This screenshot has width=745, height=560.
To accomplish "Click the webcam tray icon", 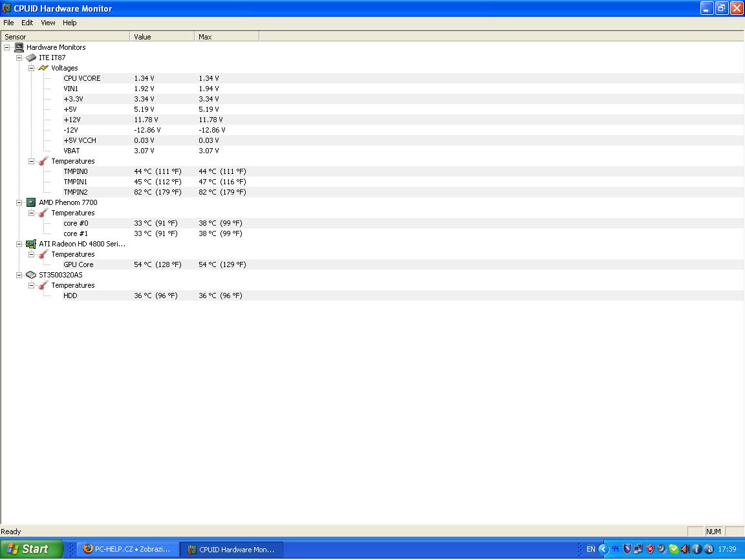I will click(x=662, y=549).
